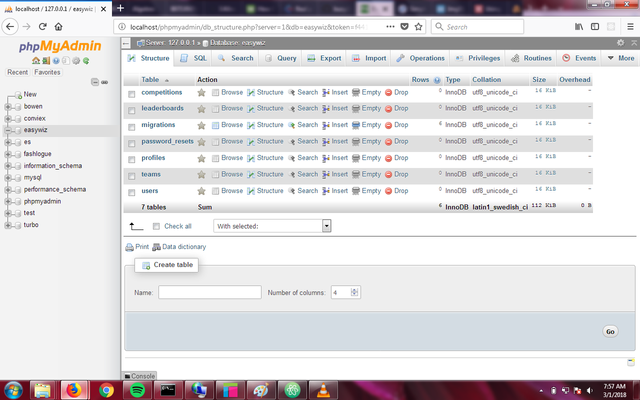This screenshot has width=640, height=400.
Task: Click Firefox reload page button
Action: pos(42,27)
